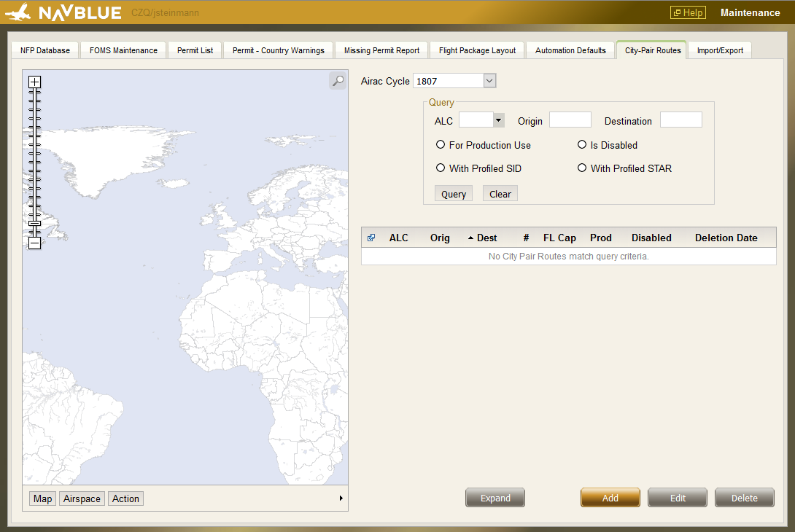
Task: Enable the Is Disabled filter option
Action: click(x=582, y=144)
